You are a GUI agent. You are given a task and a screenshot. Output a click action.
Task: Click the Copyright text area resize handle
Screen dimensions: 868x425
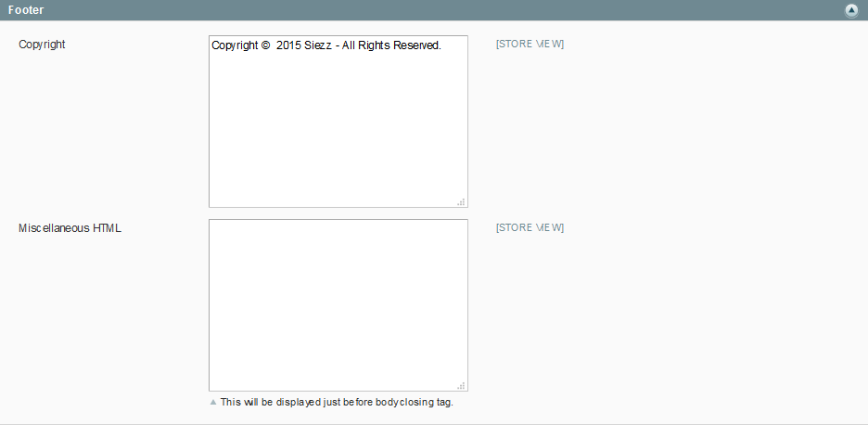[461, 201]
